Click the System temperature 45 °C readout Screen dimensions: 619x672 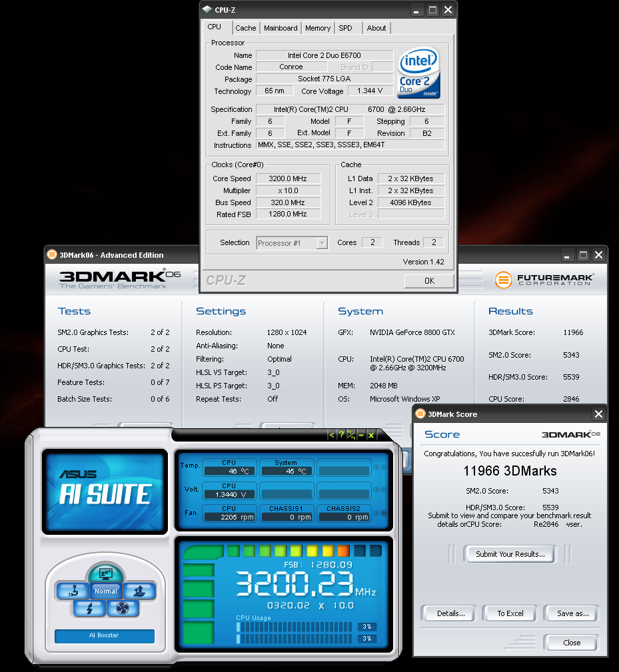[287, 471]
